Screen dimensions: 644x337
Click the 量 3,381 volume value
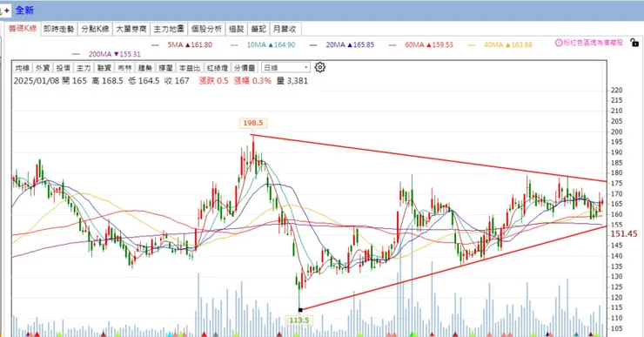[292, 81]
